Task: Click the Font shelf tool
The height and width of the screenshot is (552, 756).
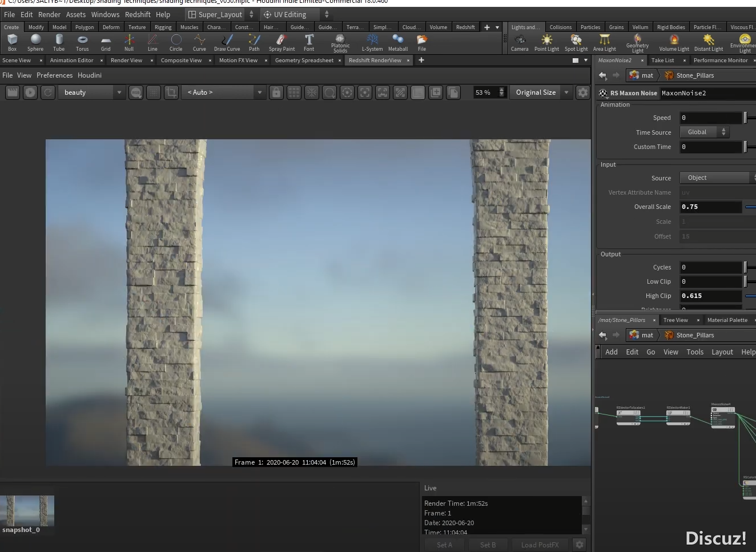Action: click(x=309, y=43)
